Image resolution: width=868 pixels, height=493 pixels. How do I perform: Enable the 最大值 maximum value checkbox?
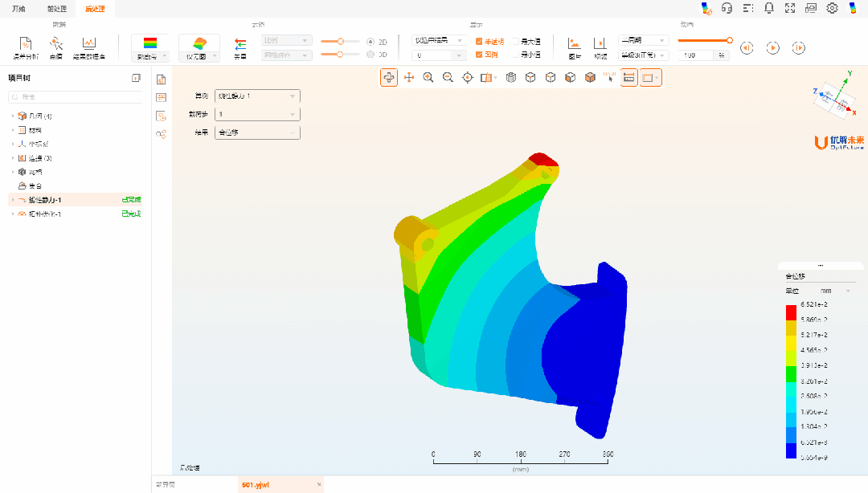(x=515, y=42)
